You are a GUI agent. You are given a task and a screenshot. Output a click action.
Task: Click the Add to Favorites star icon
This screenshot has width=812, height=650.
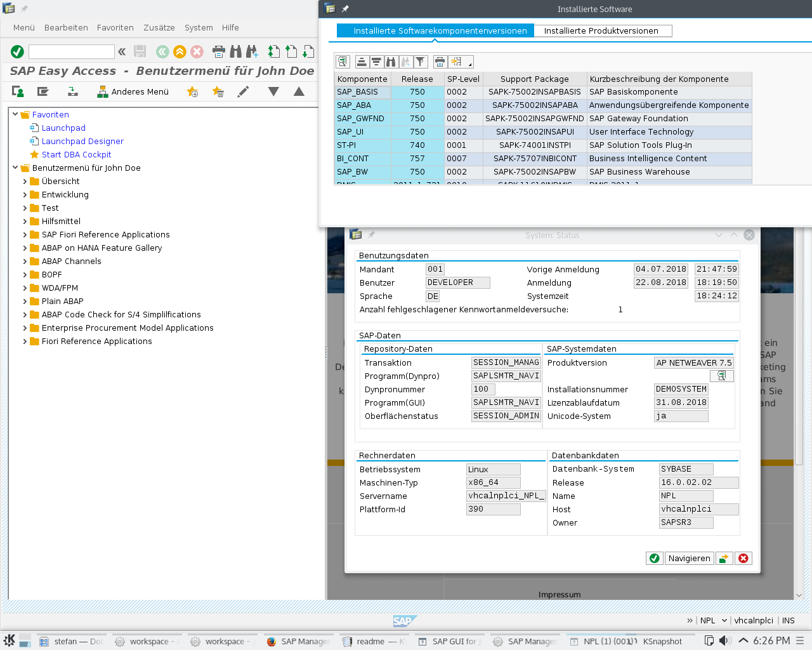[x=192, y=92]
